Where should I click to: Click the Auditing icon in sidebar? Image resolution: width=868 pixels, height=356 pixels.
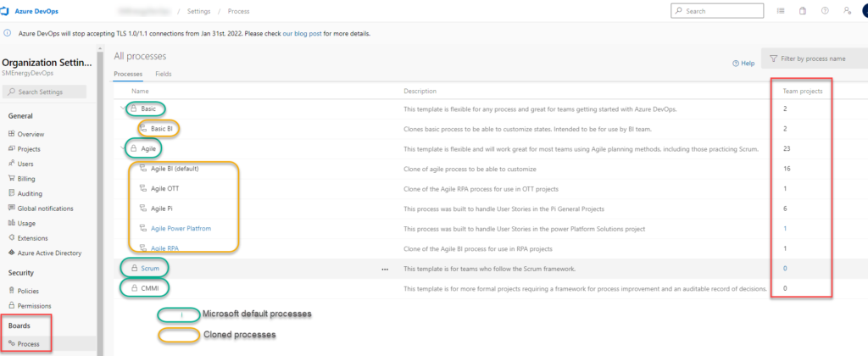pos(12,194)
